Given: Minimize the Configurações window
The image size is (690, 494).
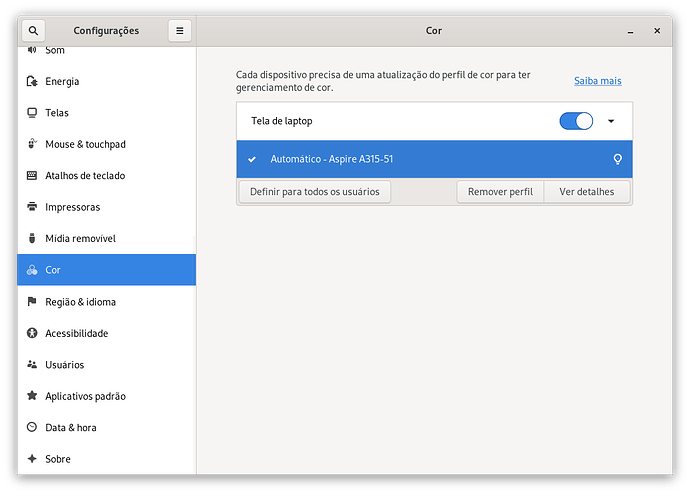Looking at the screenshot, I should coord(630,31).
